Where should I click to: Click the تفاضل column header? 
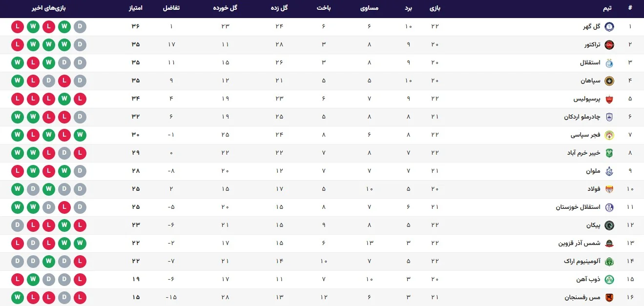coord(171,8)
